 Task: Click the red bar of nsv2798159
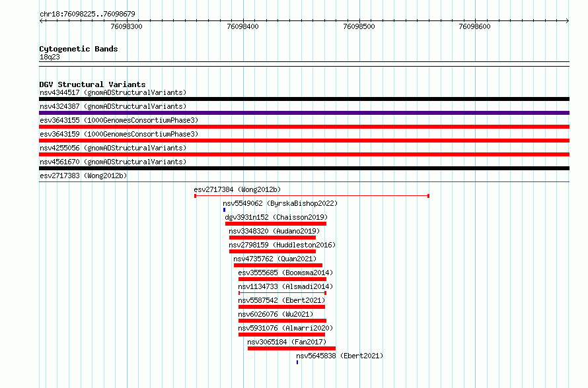coord(273,251)
